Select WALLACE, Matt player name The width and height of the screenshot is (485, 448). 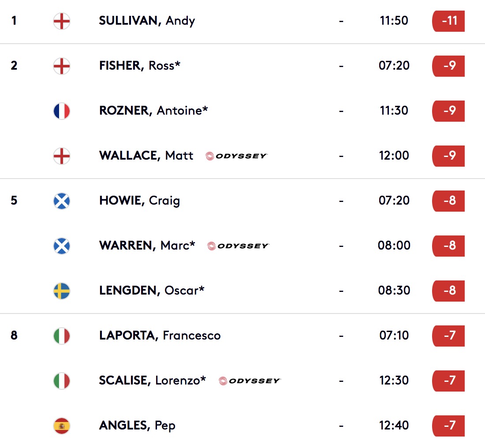coord(146,155)
